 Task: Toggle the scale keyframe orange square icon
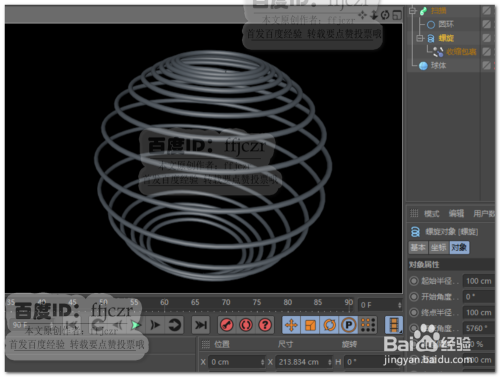pyautogui.click(x=310, y=325)
